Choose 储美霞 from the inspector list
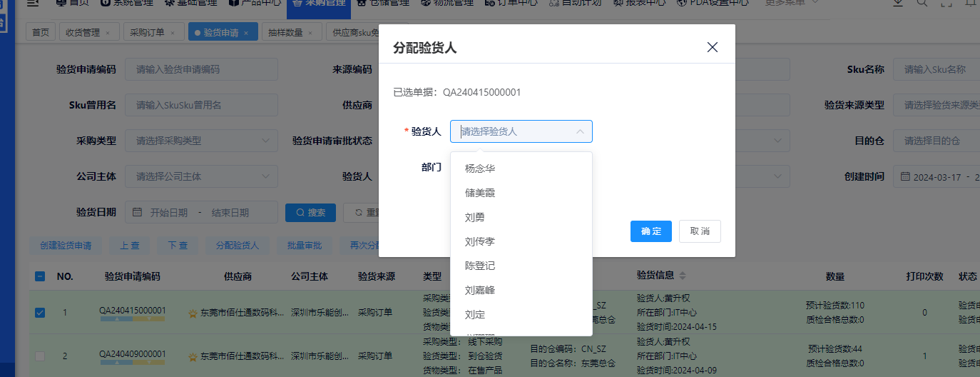The image size is (980, 377). point(521,193)
